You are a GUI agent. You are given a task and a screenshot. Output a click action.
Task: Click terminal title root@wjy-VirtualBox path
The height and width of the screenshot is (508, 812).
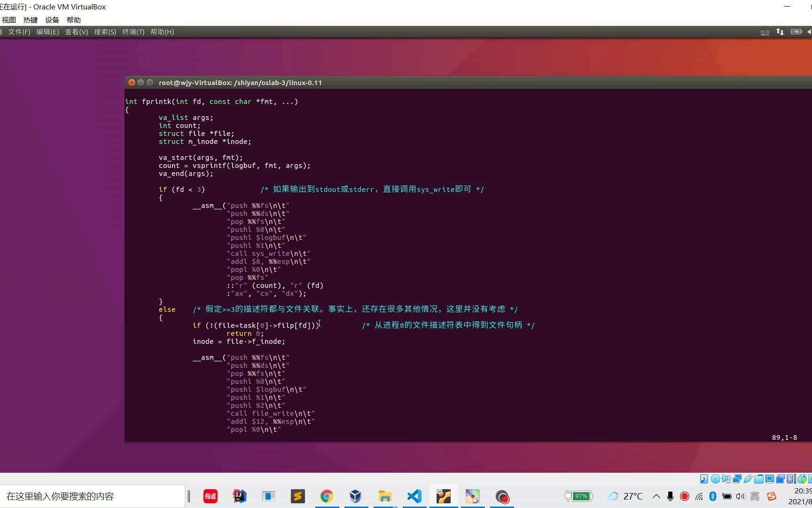[240, 82]
